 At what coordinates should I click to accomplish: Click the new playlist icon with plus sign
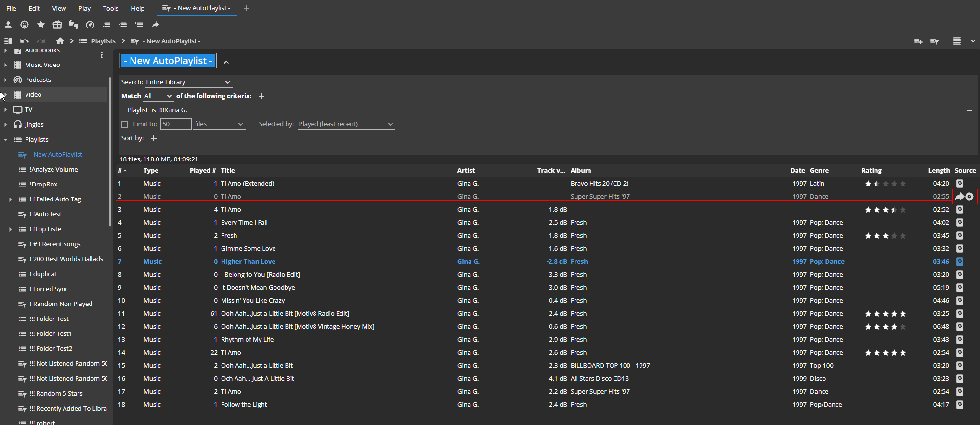click(918, 41)
